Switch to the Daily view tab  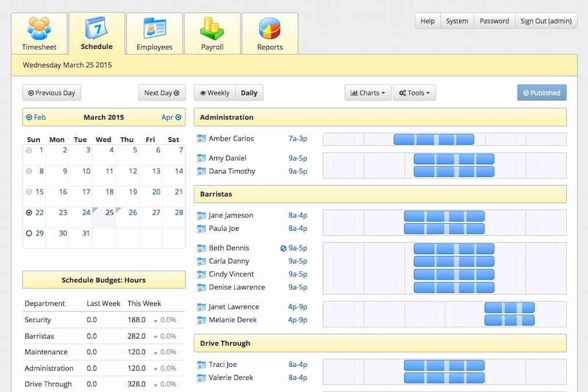(249, 92)
